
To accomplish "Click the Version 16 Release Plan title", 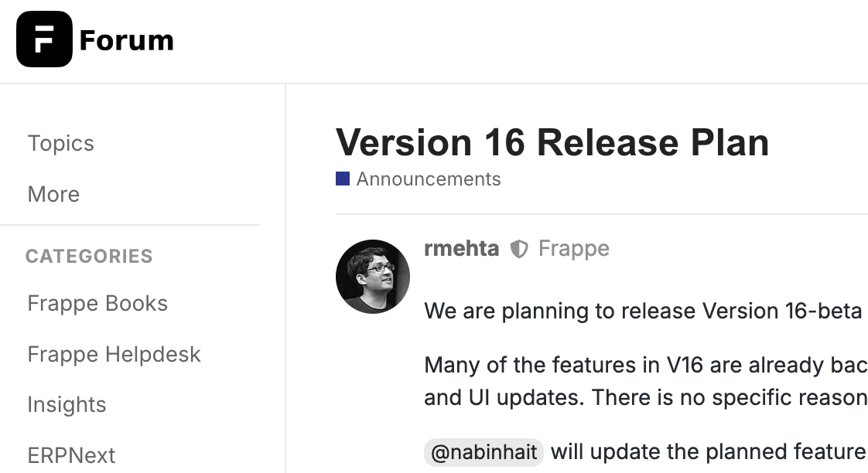I will pos(552,142).
